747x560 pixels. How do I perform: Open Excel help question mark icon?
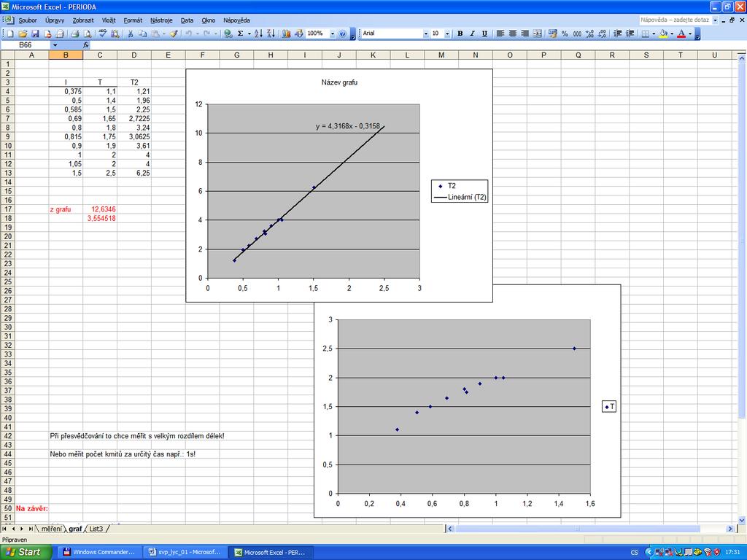(343, 34)
